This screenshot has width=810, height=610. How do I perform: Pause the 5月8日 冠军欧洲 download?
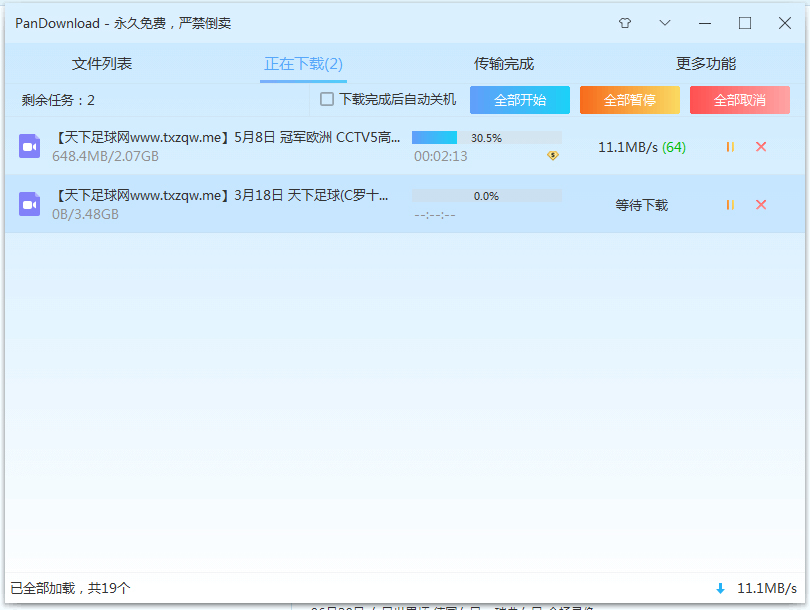(x=730, y=147)
